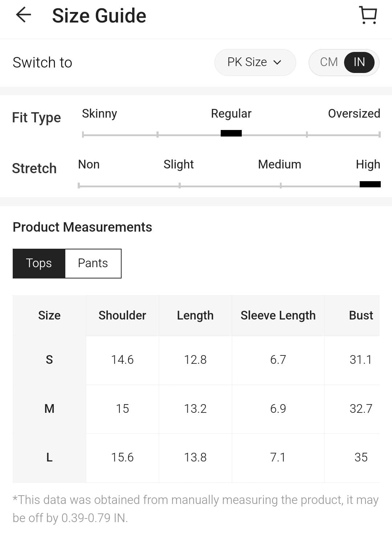
Task: Open the shopping cart icon
Action: click(368, 15)
